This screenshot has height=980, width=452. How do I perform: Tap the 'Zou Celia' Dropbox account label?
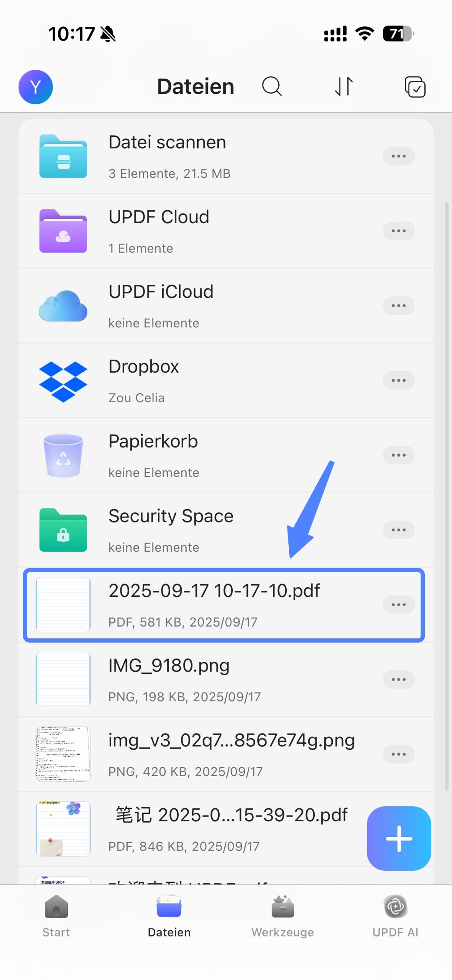(136, 398)
